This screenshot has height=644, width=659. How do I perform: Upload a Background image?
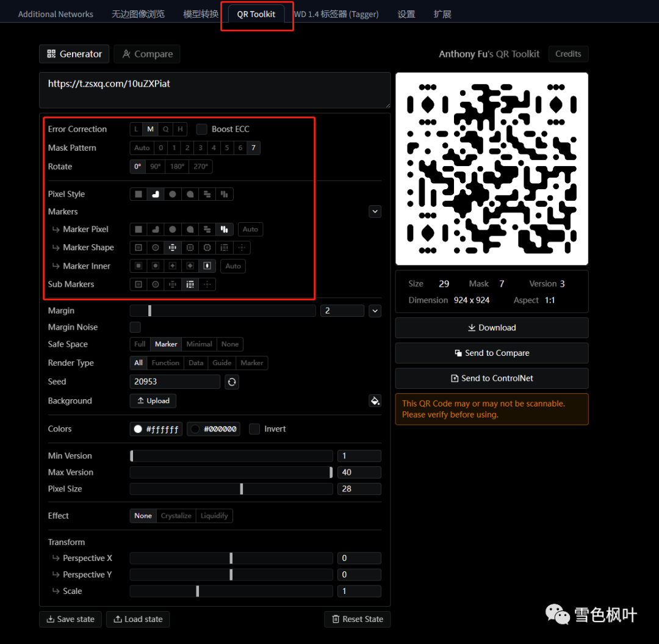click(153, 400)
